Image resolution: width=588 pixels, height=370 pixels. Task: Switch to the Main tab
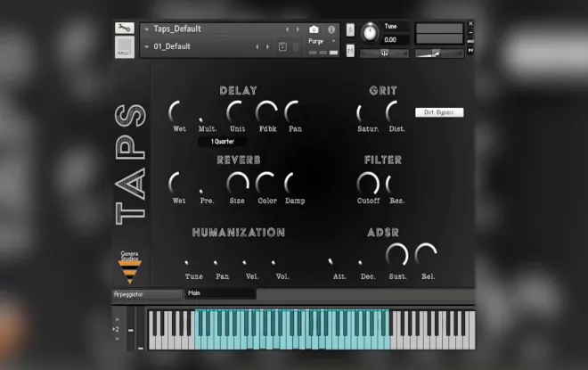coord(221,293)
